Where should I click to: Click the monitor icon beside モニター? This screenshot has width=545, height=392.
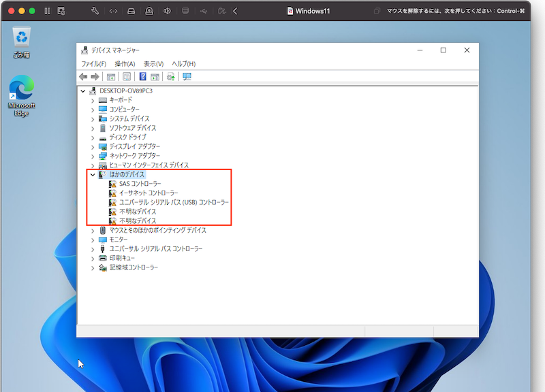coord(103,240)
